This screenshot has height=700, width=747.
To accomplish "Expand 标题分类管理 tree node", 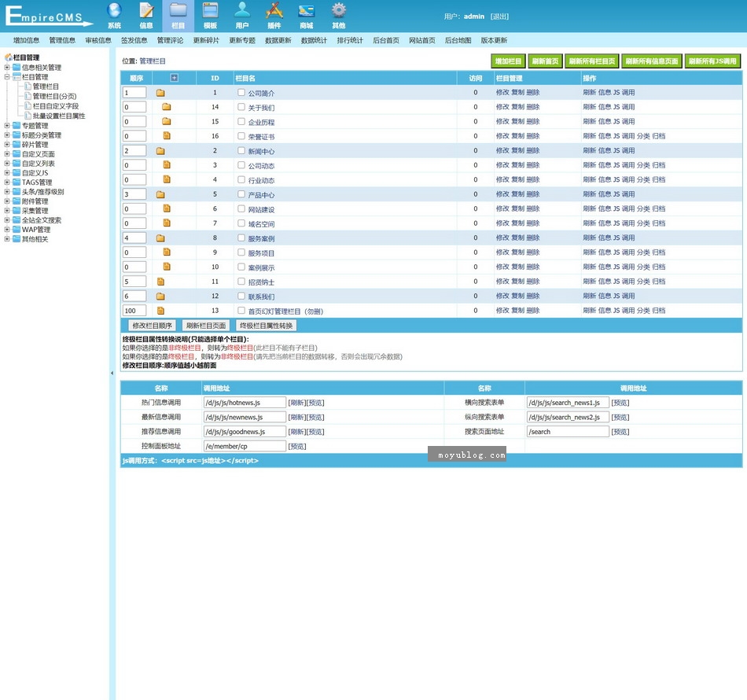I will (7, 134).
